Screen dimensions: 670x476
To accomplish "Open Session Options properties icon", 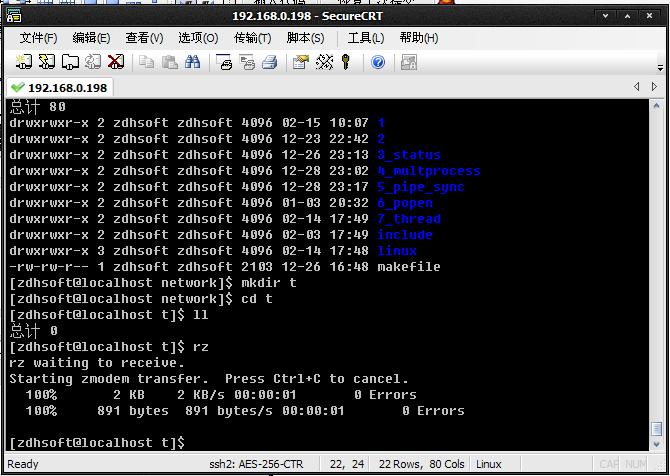I will coord(301,62).
